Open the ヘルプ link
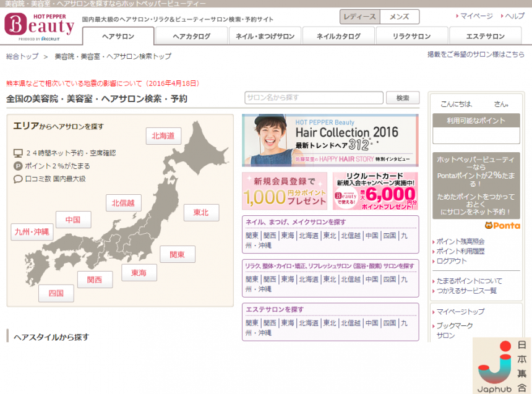The height and width of the screenshot is (394, 532). pos(514,16)
